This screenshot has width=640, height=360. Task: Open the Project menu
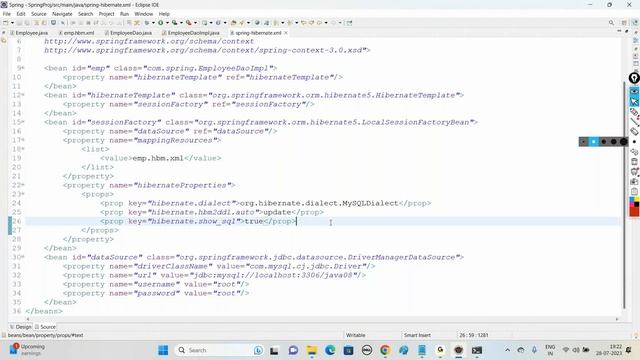pyautogui.click(x=107, y=14)
